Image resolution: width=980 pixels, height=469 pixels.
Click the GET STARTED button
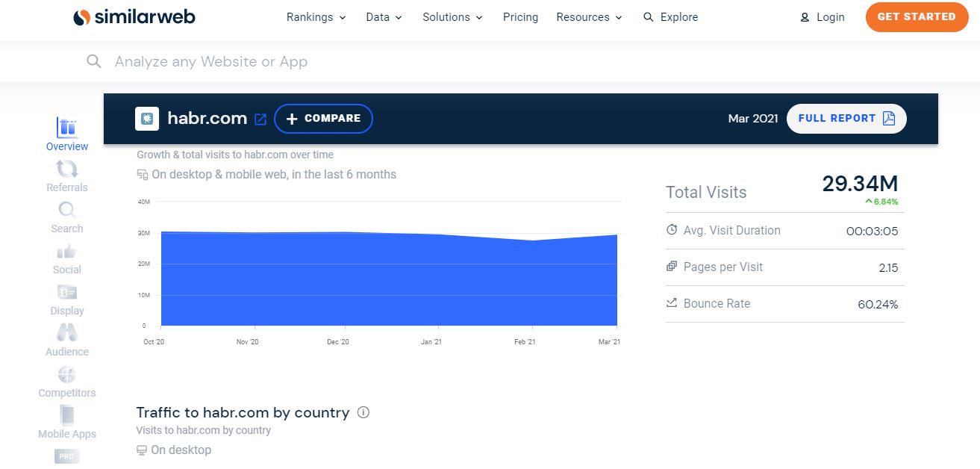(x=917, y=17)
